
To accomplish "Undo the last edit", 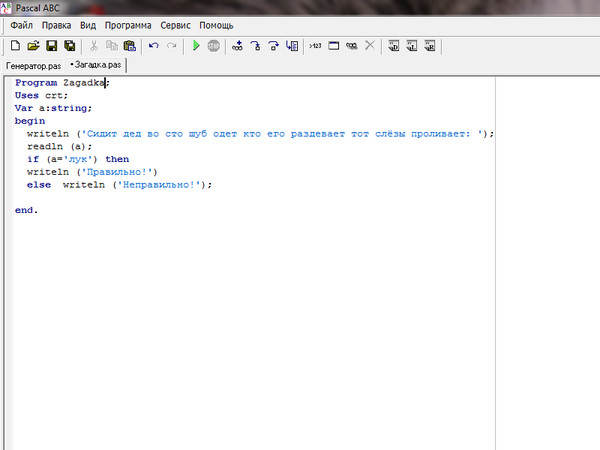I will click(153, 46).
